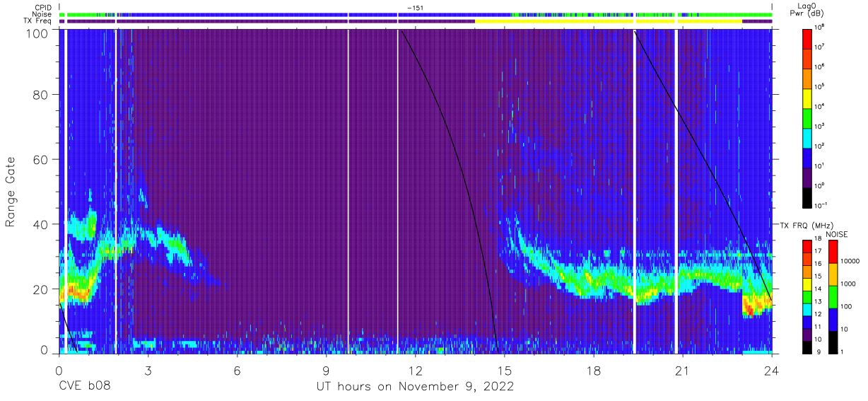Click the 6 tick on UT hours axis
This screenshot has height=401, width=868.
pyautogui.click(x=237, y=370)
